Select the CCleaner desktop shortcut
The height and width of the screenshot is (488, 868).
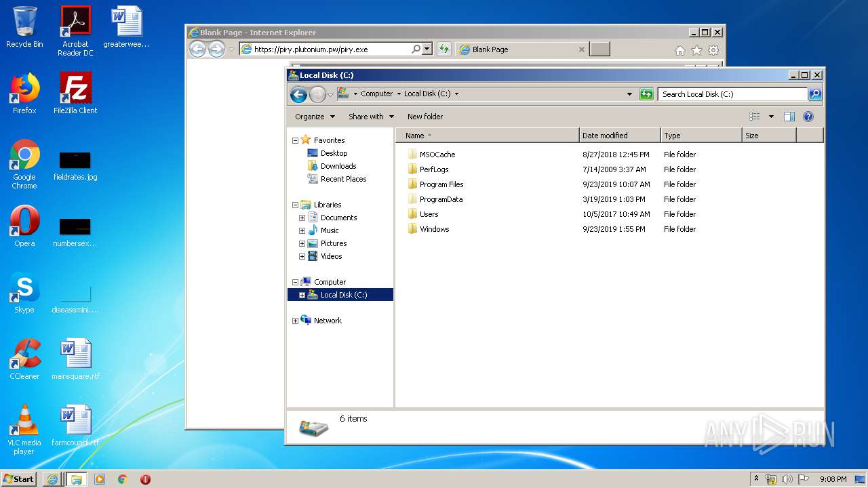24,359
